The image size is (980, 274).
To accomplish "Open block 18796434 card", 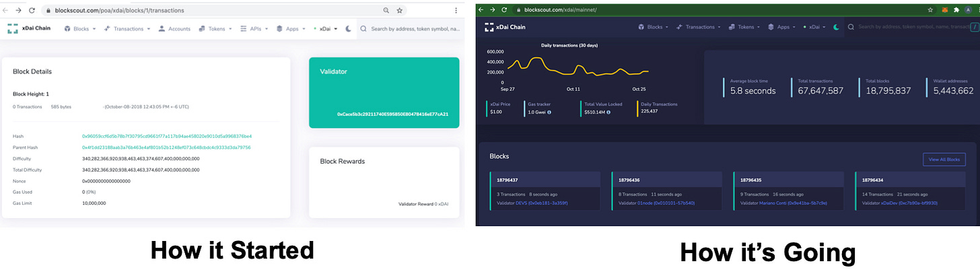I will 910,191.
